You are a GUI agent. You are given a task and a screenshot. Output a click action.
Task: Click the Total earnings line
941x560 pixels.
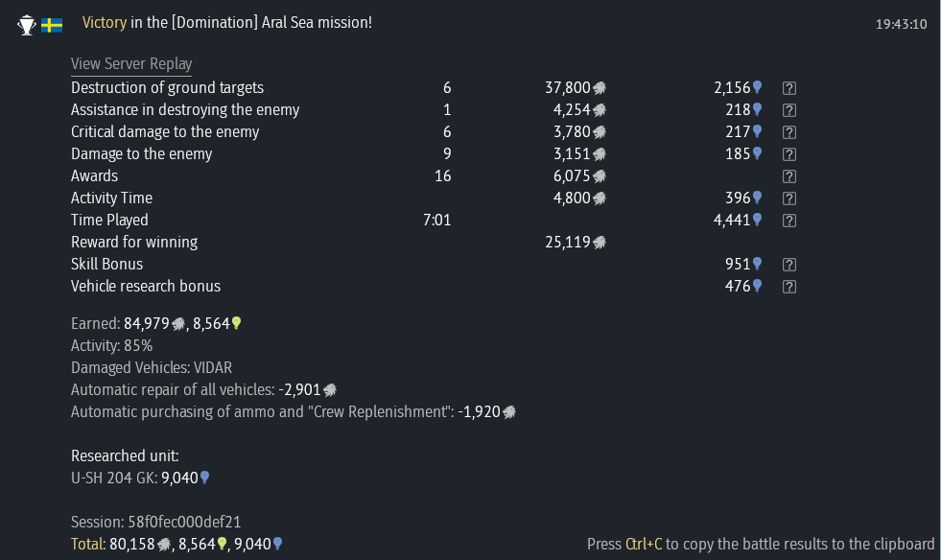(176, 545)
